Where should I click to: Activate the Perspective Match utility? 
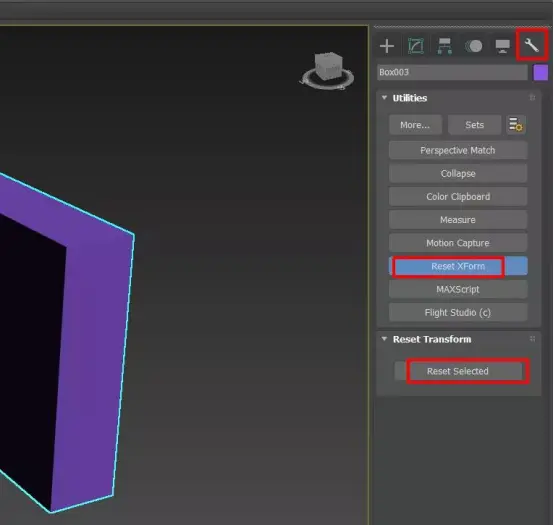(x=458, y=151)
